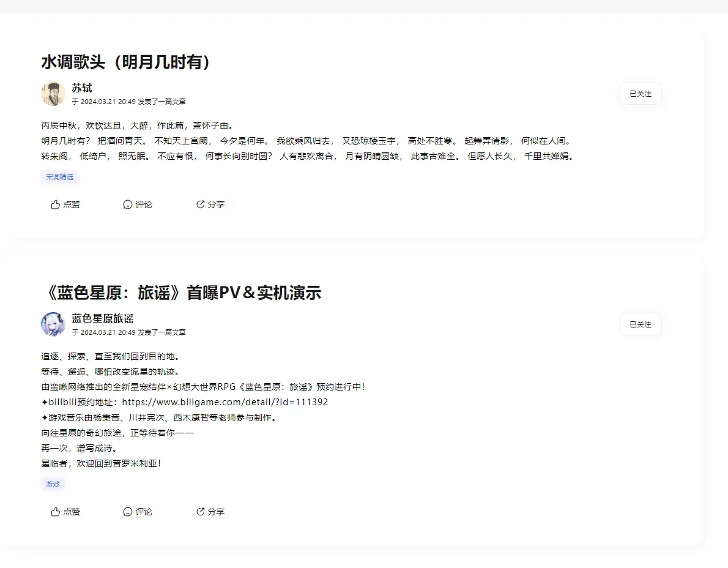Like the 水调歌头 post
This screenshot has height=568, width=728.
pos(65,204)
